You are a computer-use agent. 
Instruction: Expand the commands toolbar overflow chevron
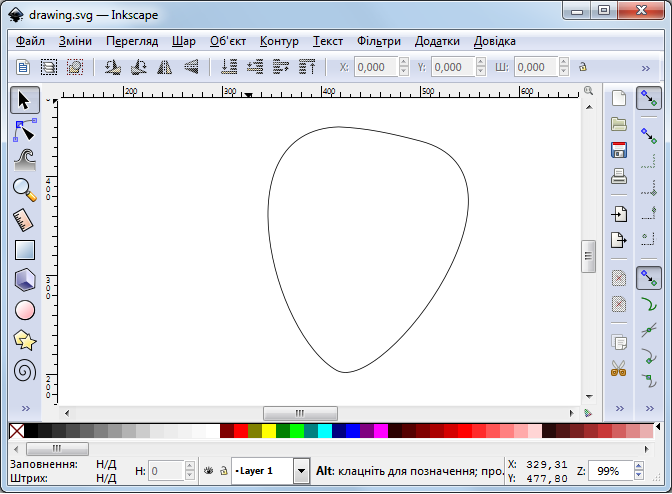[x=619, y=408]
